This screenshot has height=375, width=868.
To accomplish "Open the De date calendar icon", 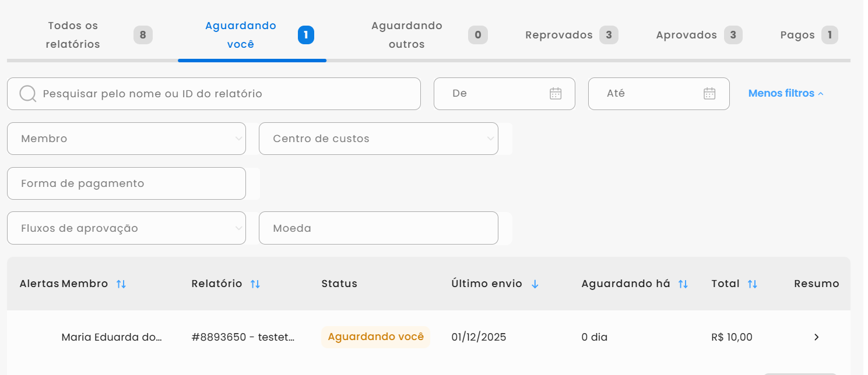I will 556,94.
